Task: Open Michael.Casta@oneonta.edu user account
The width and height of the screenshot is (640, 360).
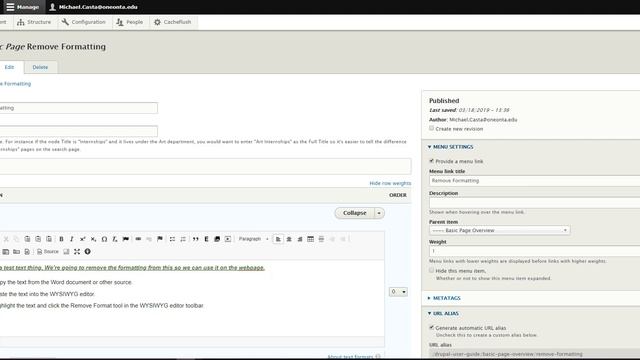Action: tap(94, 7)
